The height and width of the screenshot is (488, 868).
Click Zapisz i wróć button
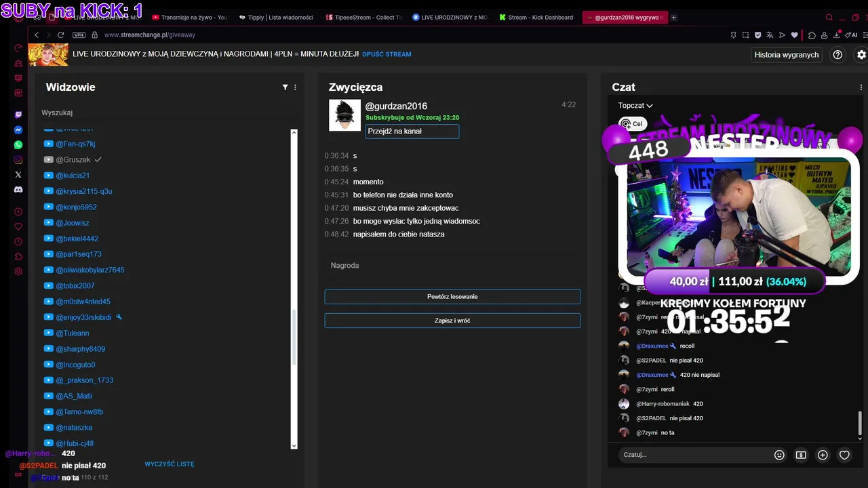[452, 321]
